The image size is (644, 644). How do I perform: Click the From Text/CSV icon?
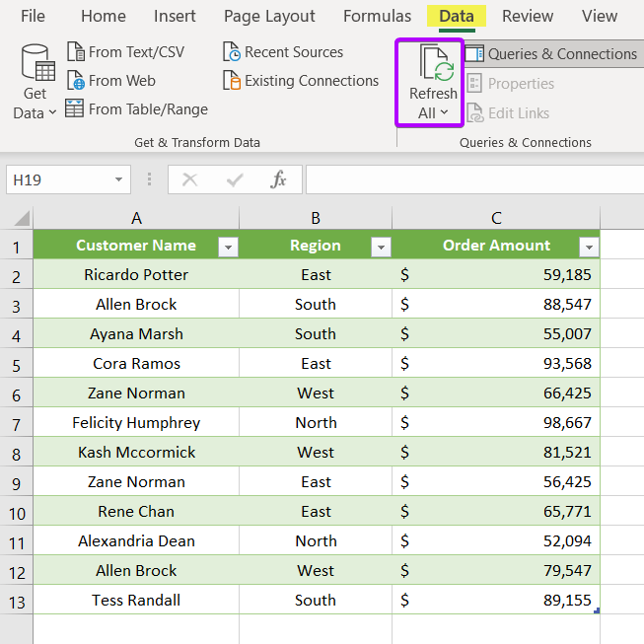click(x=76, y=51)
